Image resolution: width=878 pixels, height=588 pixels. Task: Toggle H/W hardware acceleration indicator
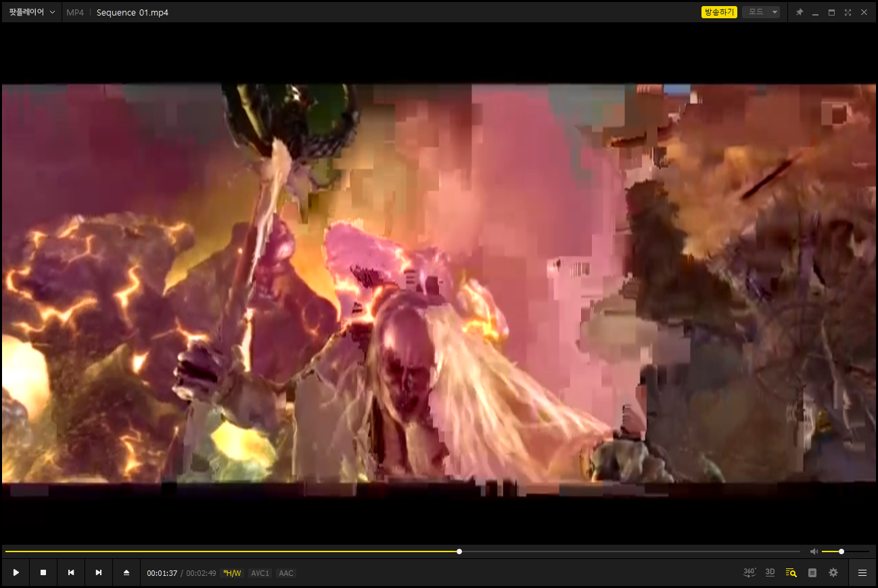231,573
